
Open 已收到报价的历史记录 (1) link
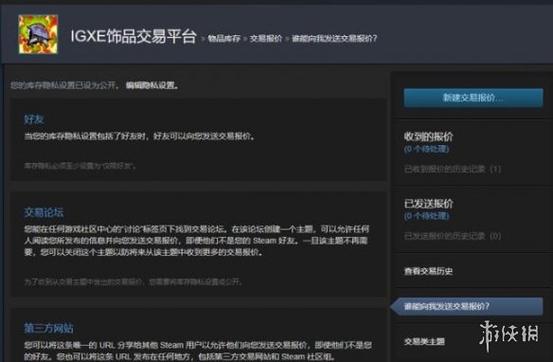[x=452, y=169]
